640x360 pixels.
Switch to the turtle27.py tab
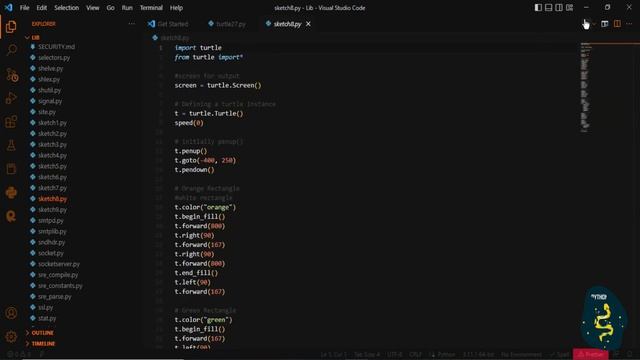(x=227, y=24)
